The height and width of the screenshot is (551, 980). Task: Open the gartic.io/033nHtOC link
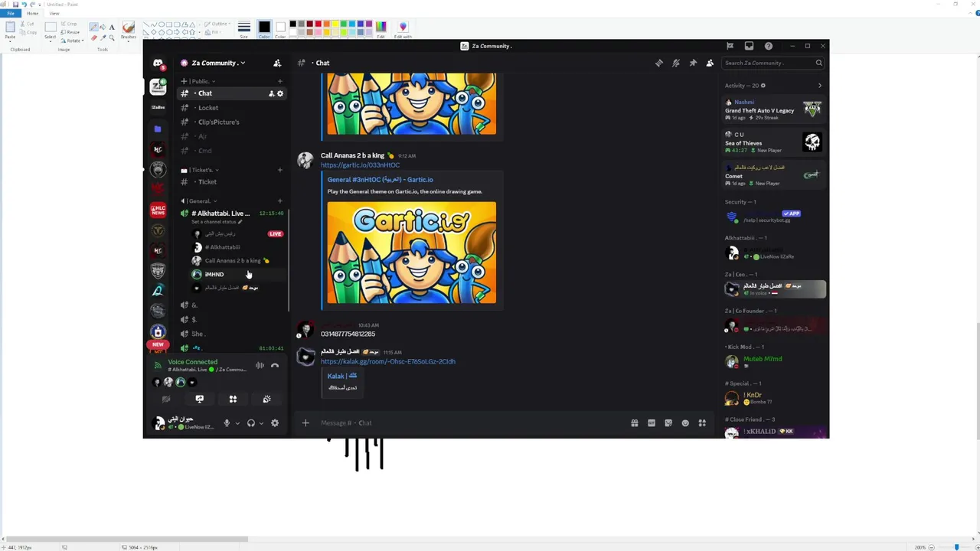click(360, 165)
